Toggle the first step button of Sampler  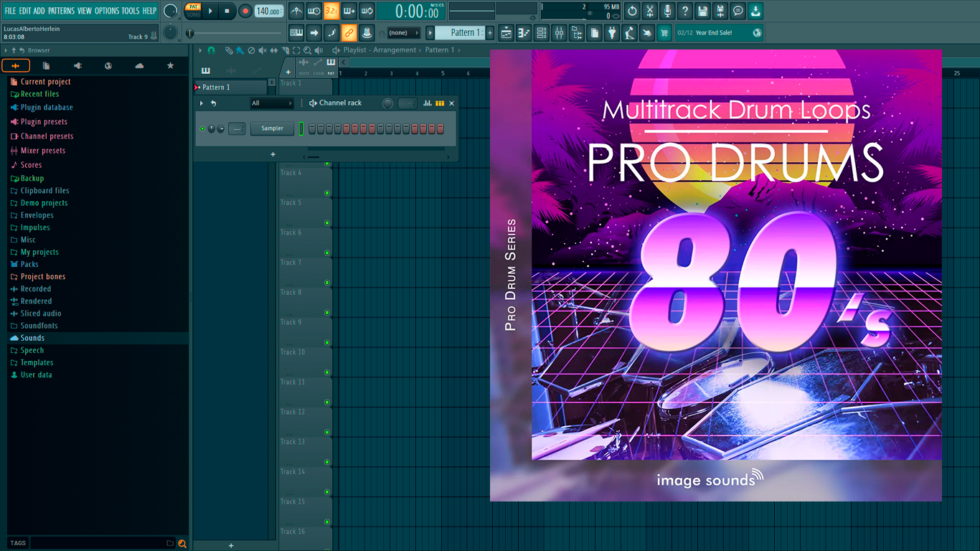point(312,129)
